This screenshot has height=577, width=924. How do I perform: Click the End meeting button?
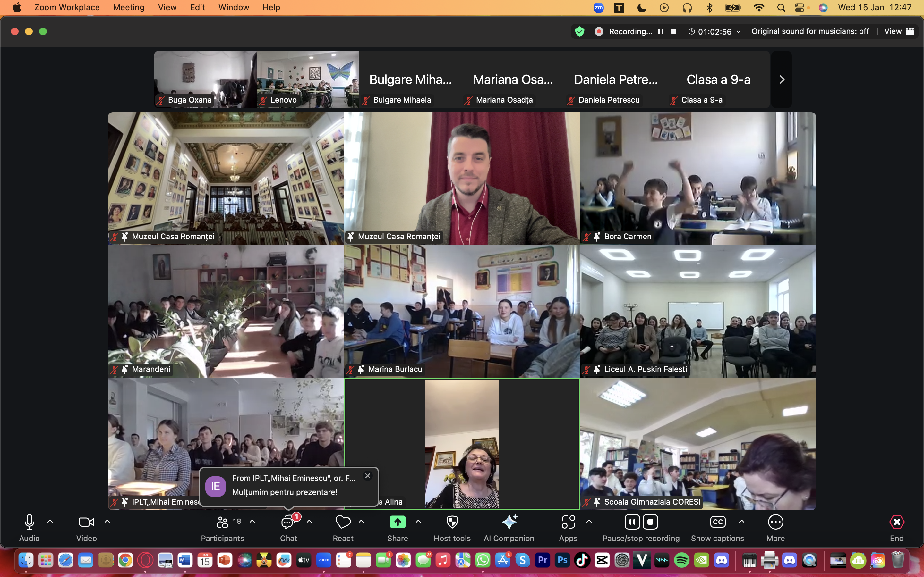coord(896,522)
